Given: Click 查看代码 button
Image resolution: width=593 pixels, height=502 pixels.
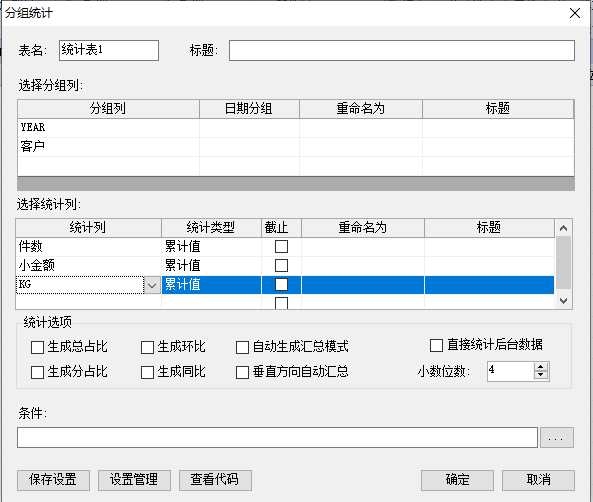Looking at the screenshot, I should (x=215, y=480).
